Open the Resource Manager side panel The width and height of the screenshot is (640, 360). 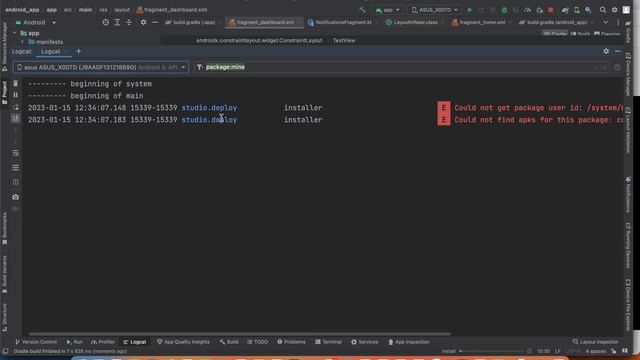[4, 46]
